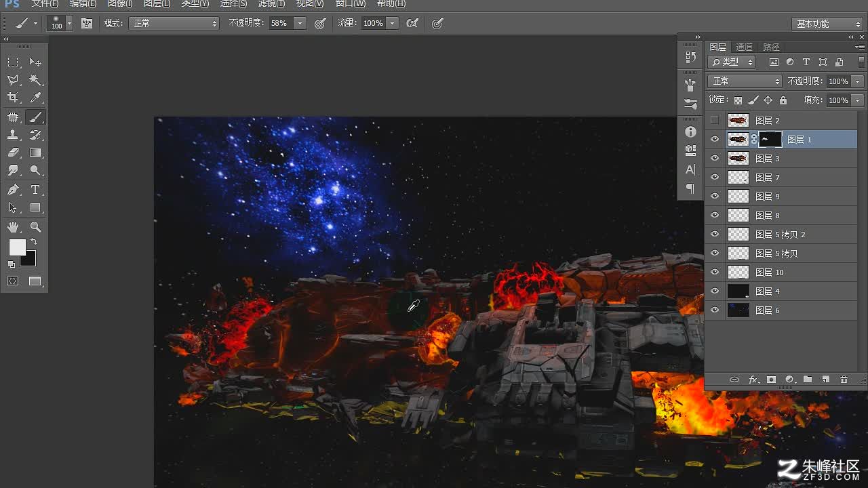This screenshot has height=488, width=868.
Task: Open layer filter 类型 dropdown
Action: [732, 62]
